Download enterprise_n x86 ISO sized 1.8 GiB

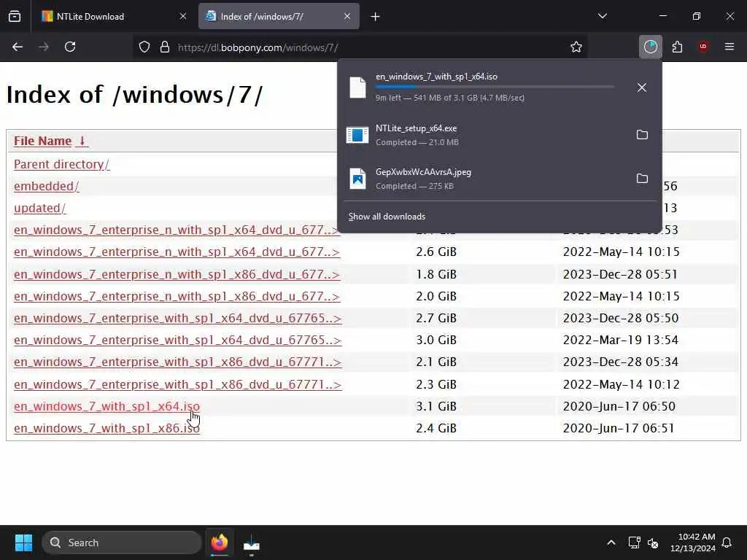click(177, 274)
